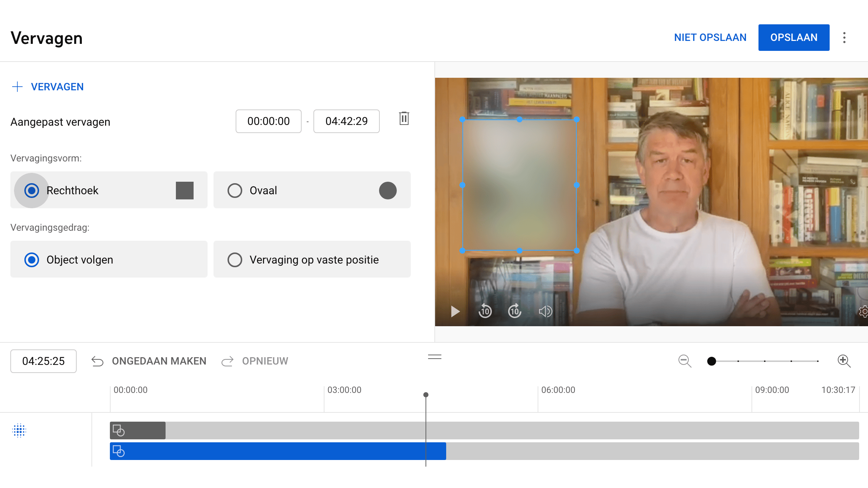Viewport: 868px width, 488px height.
Task: Select Rechthoek blur shape
Action: pos(32,191)
